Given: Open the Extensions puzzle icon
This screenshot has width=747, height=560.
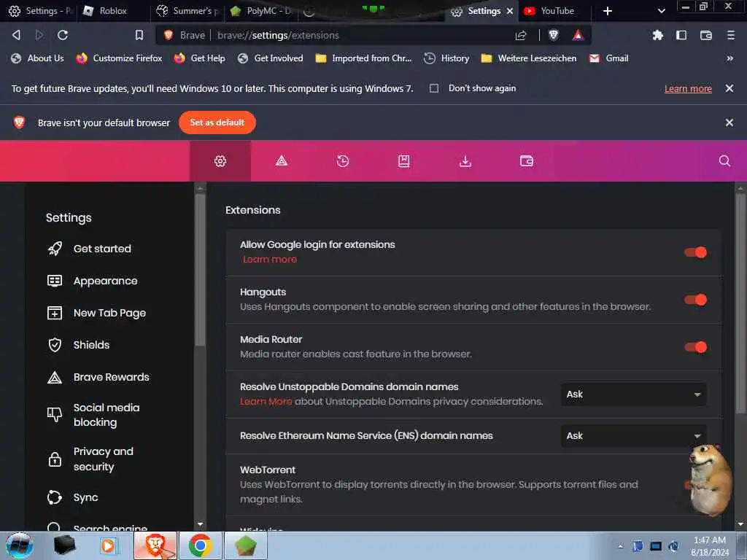Looking at the screenshot, I should (657, 35).
